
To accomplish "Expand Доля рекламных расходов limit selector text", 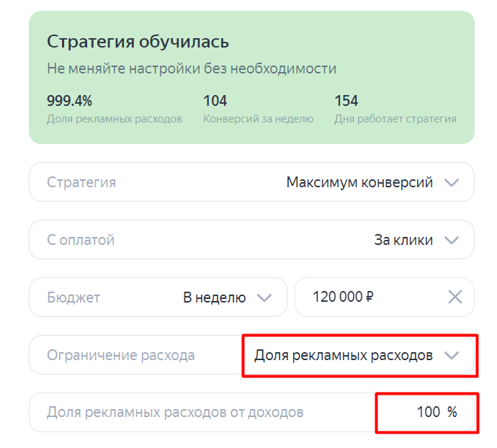I will pyautogui.click(x=344, y=355).
